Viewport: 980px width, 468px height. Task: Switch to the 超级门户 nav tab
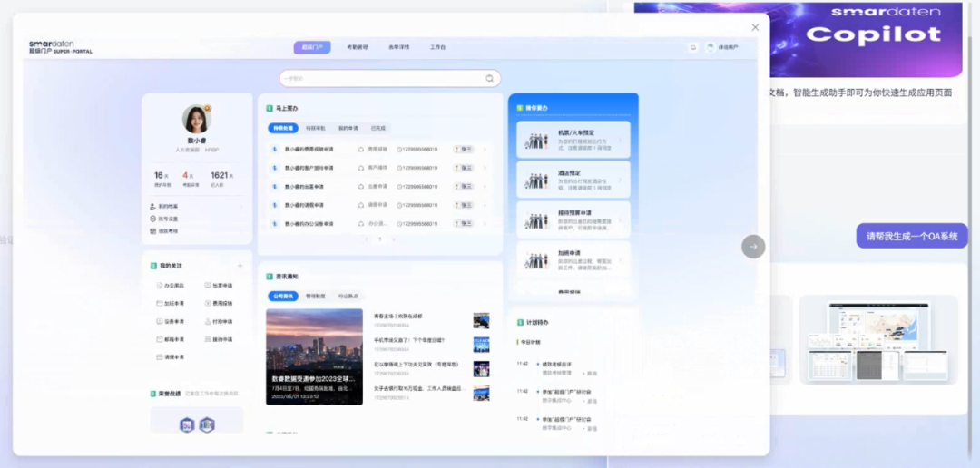[x=312, y=47]
